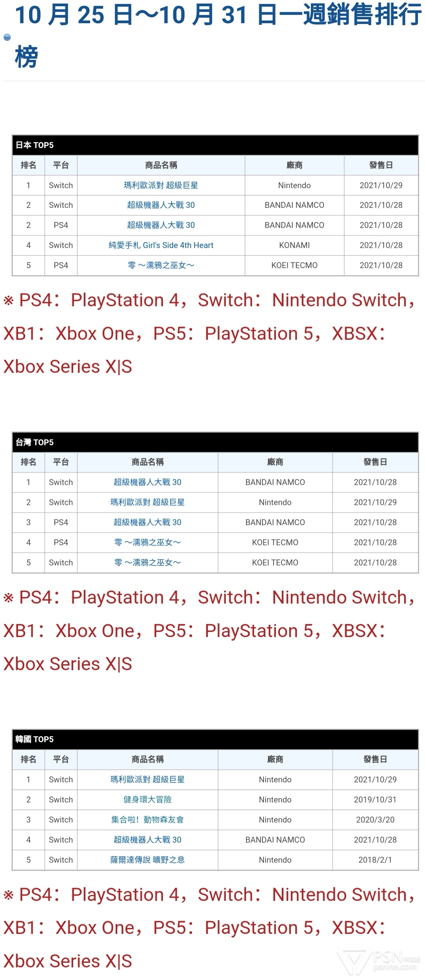Open the 薩爾達傳說 曠野之息 game link

pyautogui.click(x=148, y=860)
